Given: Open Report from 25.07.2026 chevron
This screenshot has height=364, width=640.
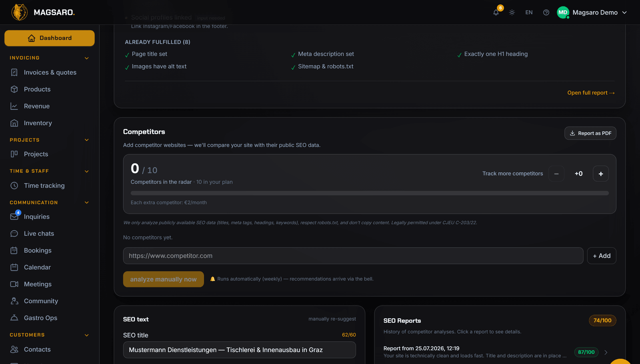Looking at the screenshot, I should click(606, 352).
